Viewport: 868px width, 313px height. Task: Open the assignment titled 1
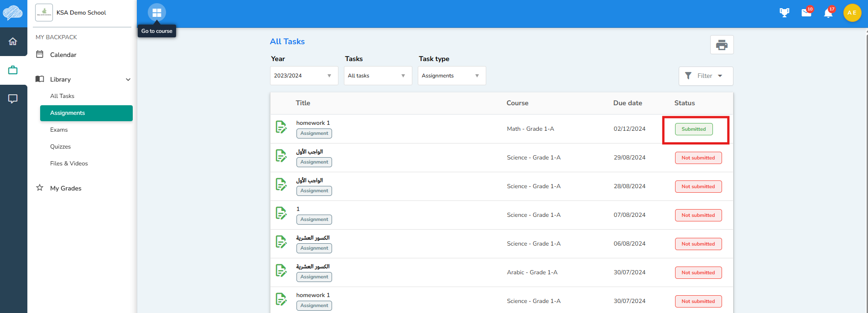click(298, 209)
